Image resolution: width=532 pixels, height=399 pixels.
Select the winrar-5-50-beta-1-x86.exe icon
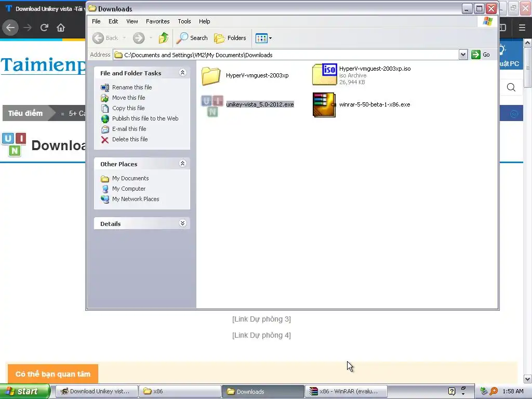coord(324,105)
